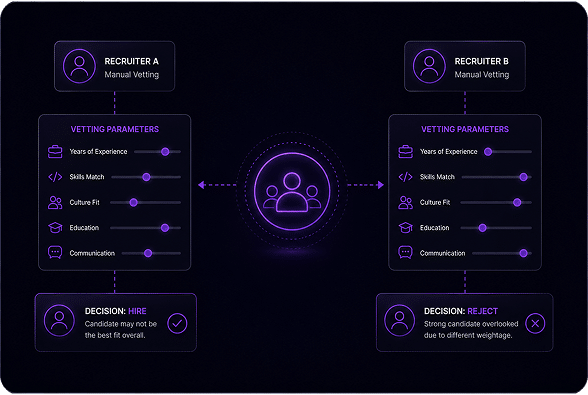The image size is (588, 395).
Task: Click the chat bubble icon in Recruiter A's panel
Action: [x=55, y=252]
